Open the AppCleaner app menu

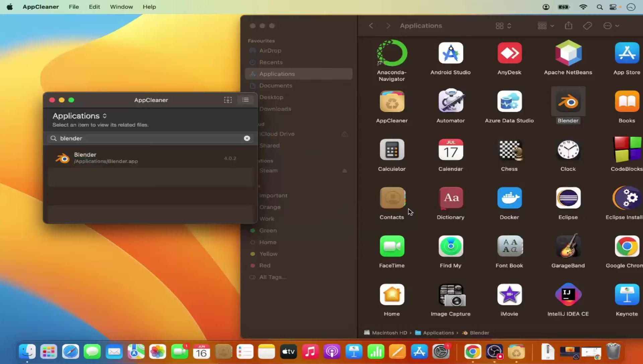coord(41,7)
